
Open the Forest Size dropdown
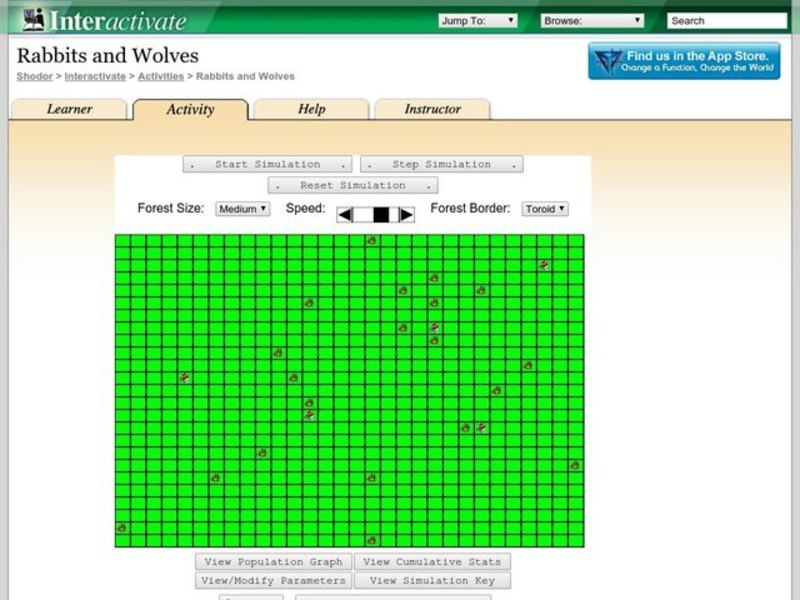242,209
